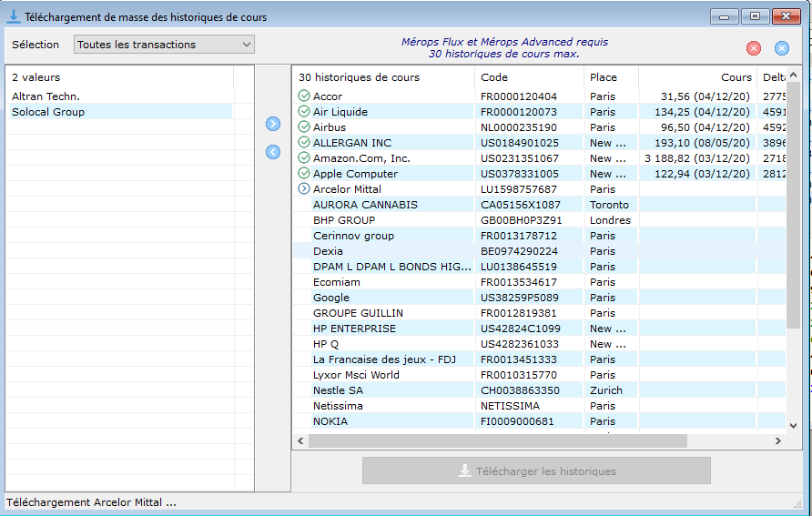This screenshot has height=516, width=812.
Task: Click the green check icon beside Airbus
Action: pyautogui.click(x=304, y=126)
